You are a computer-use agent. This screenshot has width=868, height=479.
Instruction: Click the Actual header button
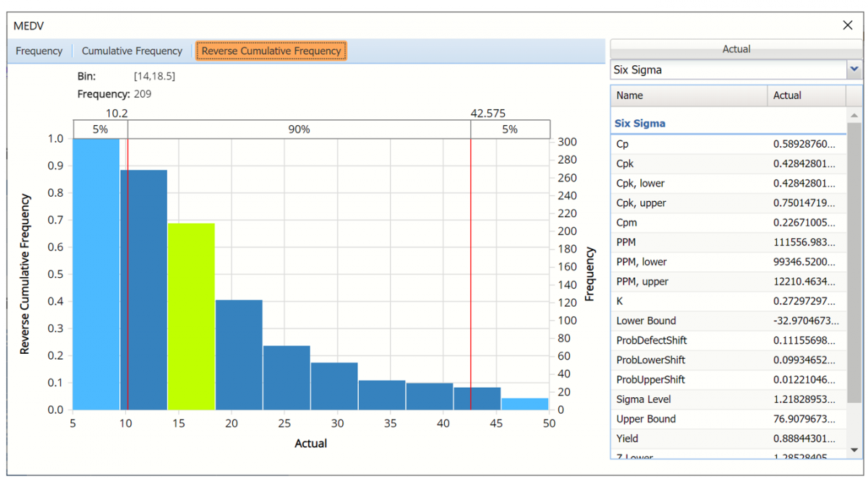736,49
